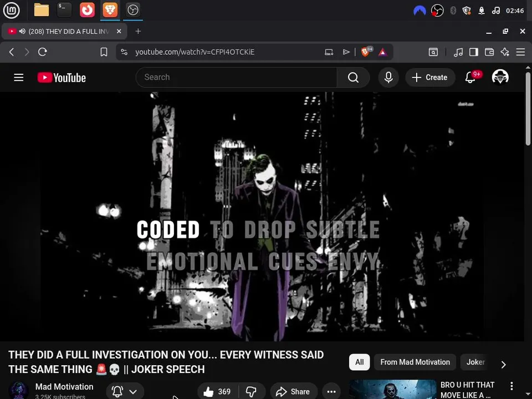532x399 pixels.
Task: Open subscription notification bell dropdown
Action: point(125,392)
